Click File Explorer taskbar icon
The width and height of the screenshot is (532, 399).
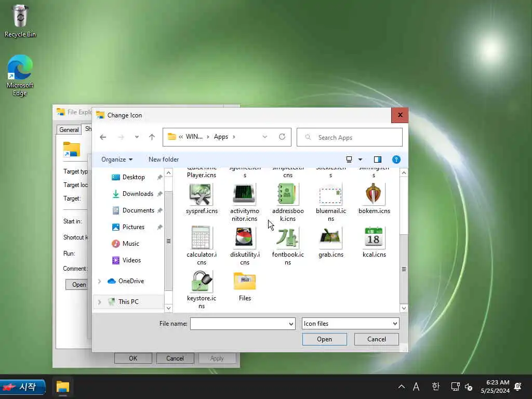click(63, 387)
